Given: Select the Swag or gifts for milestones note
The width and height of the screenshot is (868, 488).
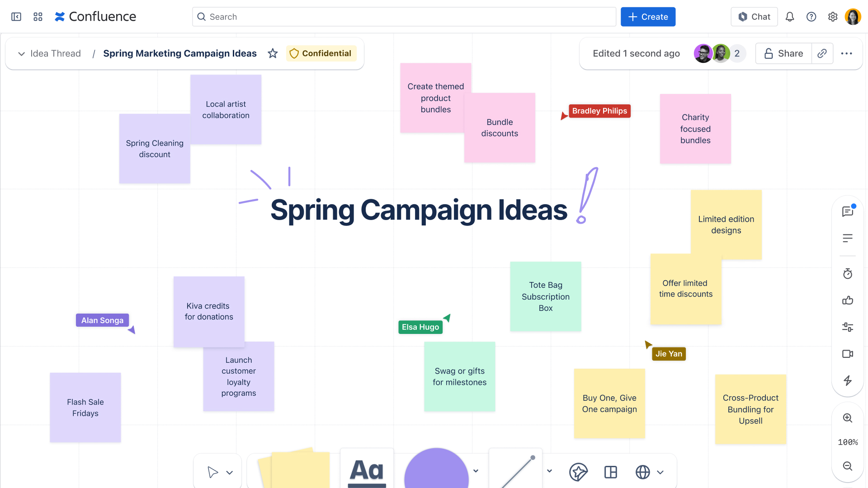Looking at the screenshot, I should click(460, 376).
